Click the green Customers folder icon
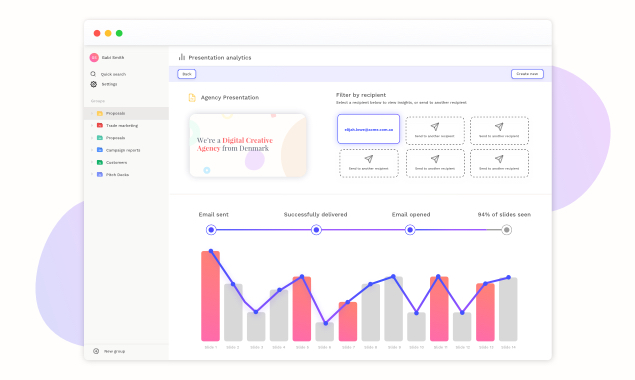The width and height of the screenshot is (635, 380). pos(100,162)
